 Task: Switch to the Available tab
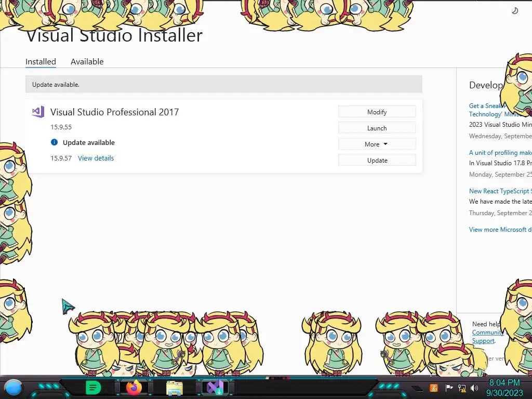pyautogui.click(x=87, y=62)
